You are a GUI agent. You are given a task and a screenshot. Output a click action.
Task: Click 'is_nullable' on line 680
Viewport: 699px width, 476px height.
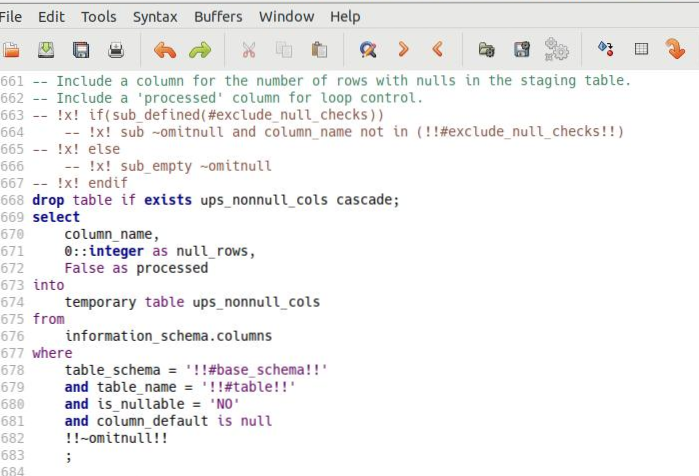(x=140, y=404)
